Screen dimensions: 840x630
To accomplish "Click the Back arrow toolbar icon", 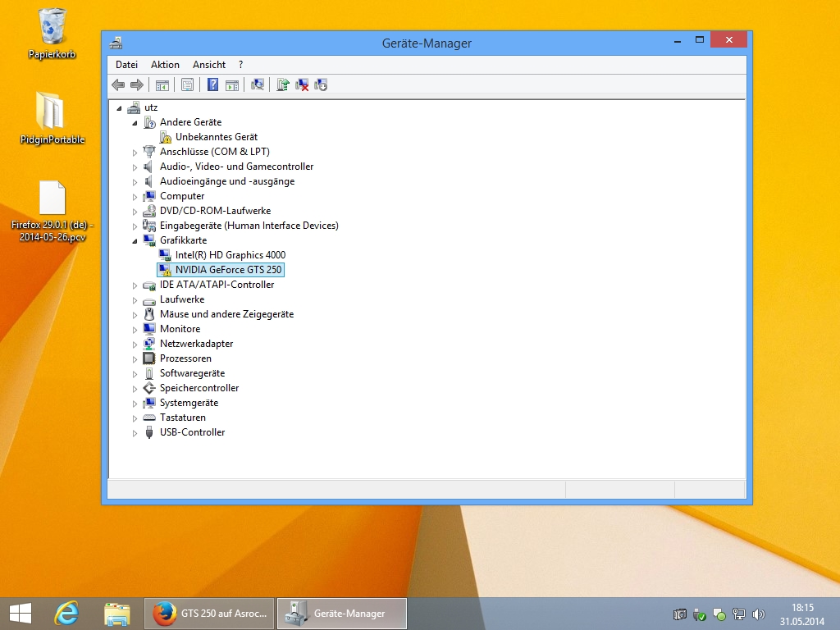I will [118, 84].
